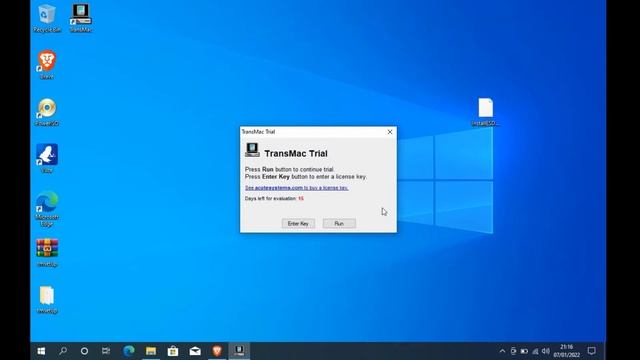Show hidden system tray icons

pyautogui.click(x=502, y=351)
